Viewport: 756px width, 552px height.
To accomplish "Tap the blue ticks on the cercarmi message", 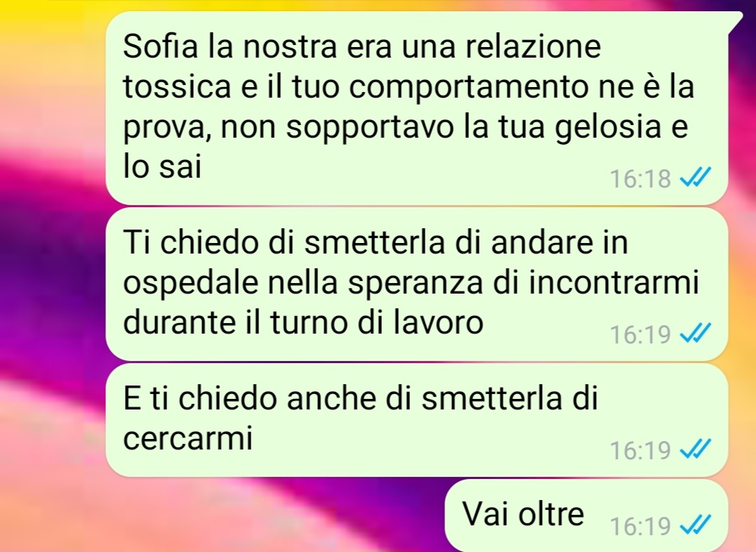I will (x=695, y=449).
